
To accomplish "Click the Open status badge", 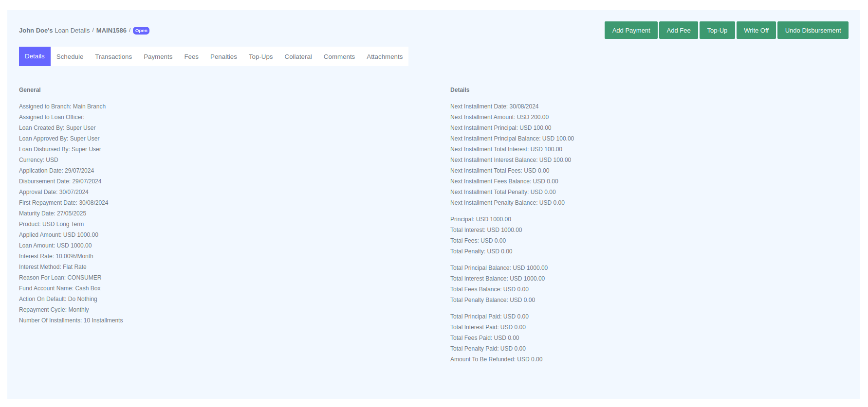I will 141,31.
